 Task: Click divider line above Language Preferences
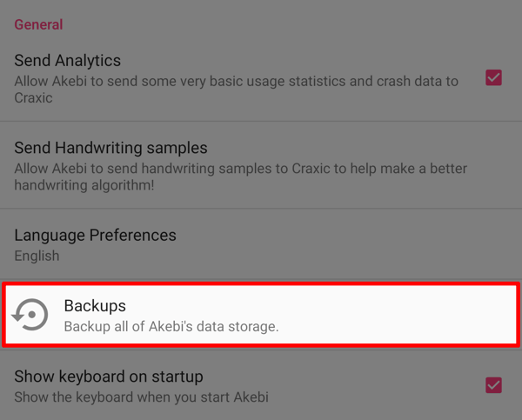point(261,209)
